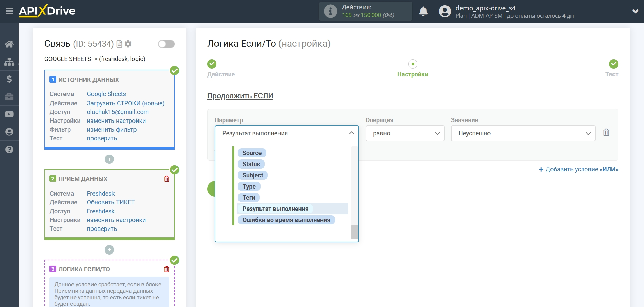Screen dimensions: 644x307
Task: Open the notifications bell
Action: click(423, 11)
